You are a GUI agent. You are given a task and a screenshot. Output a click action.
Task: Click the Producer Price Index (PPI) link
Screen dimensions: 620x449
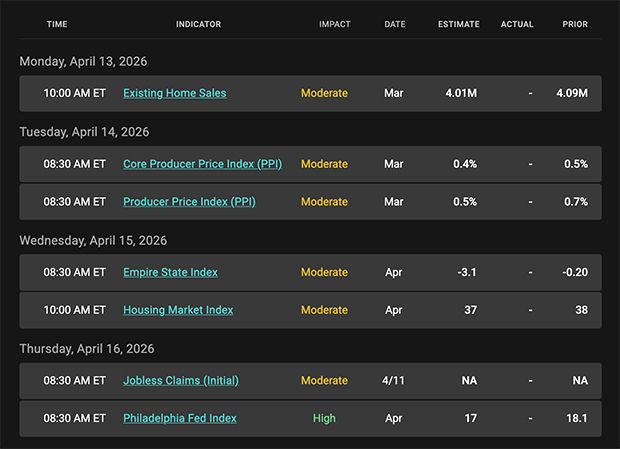(189, 202)
